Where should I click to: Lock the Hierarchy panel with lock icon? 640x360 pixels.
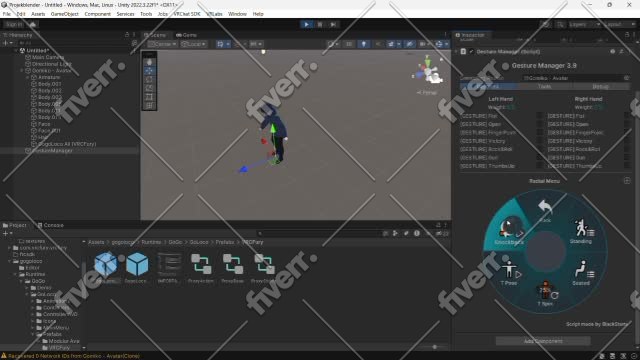coord(127,35)
